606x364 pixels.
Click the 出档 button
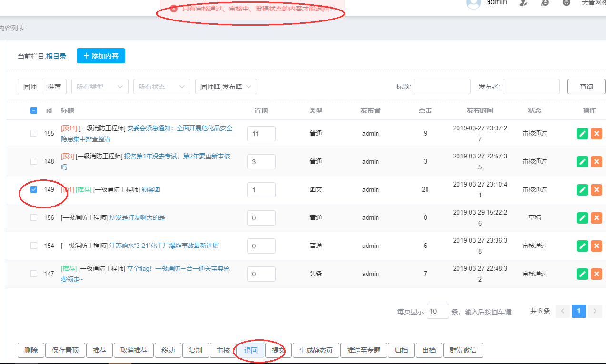point(429,350)
